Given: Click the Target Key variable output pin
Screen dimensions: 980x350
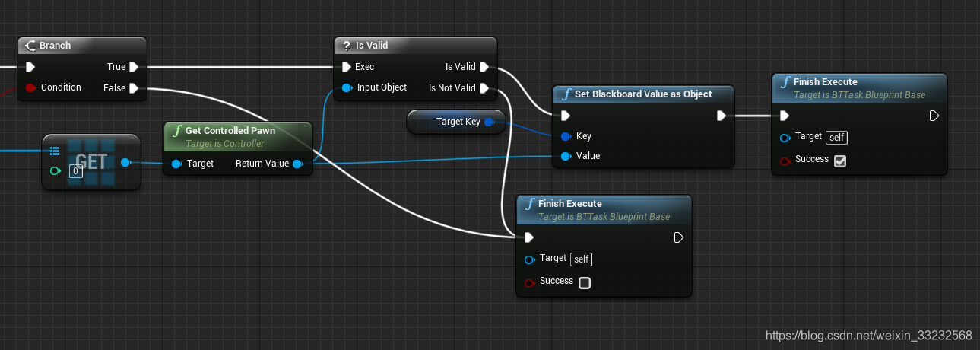Looking at the screenshot, I should 489,122.
